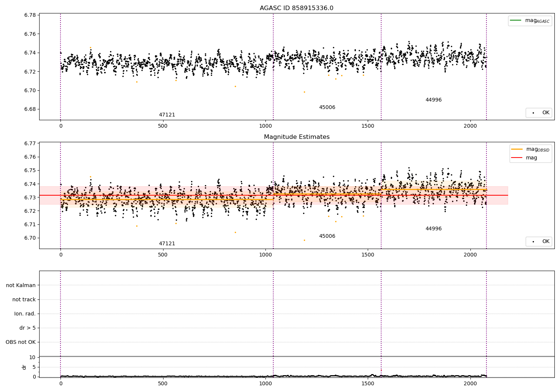Screen dimensions: 560x392
Task: Click the 6.73 tick on middle plot
Action: 29,197
